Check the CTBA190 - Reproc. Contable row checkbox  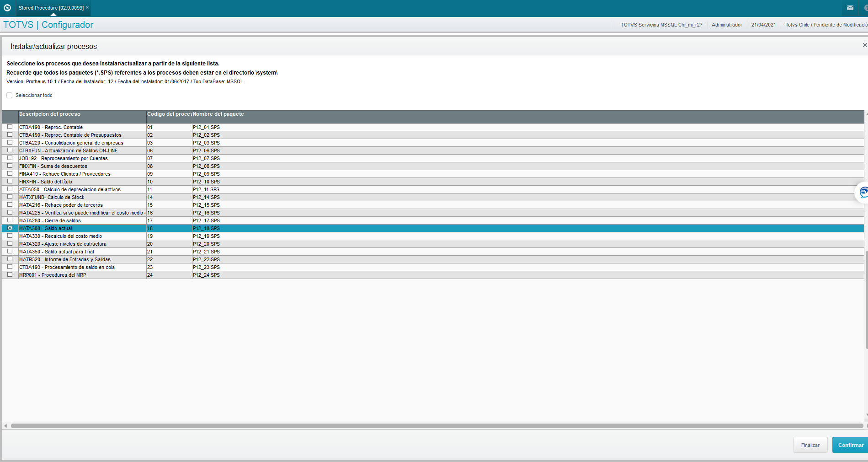[10, 127]
